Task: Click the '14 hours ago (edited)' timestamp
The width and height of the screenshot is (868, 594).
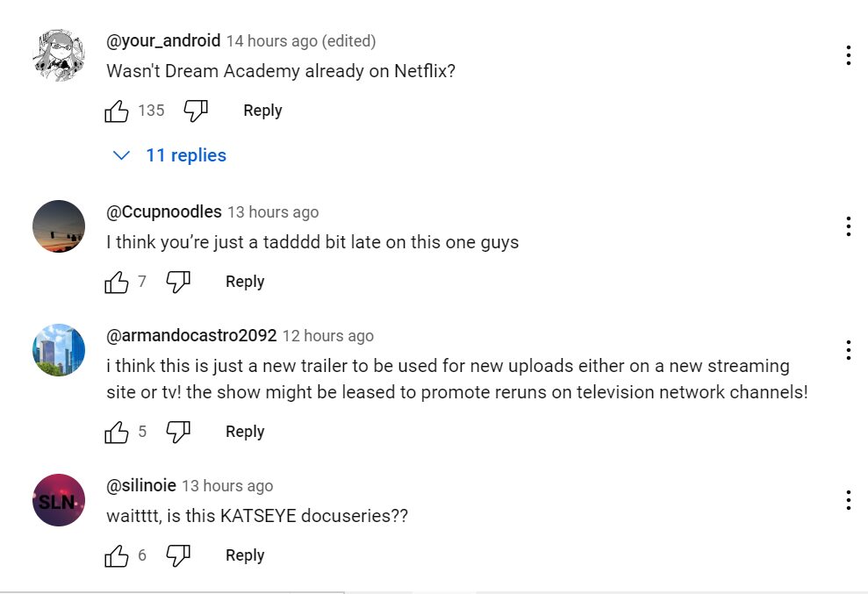Action: 300,41
